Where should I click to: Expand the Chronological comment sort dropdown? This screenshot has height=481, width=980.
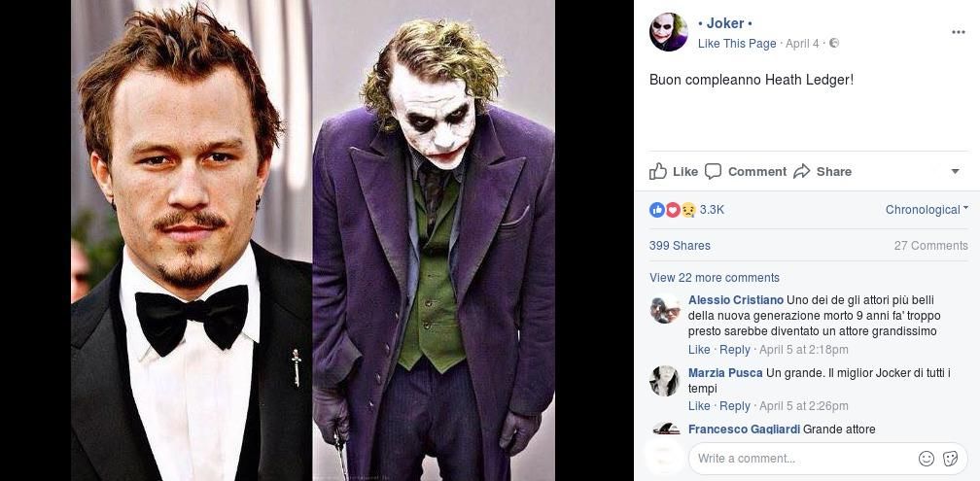pyautogui.click(x=927, y=210)
